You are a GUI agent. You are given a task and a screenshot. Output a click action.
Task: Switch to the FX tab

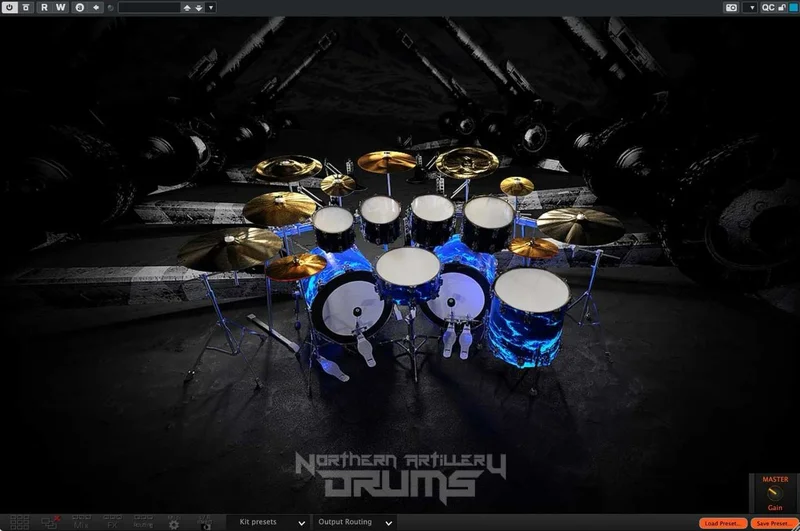pos(112,522)
